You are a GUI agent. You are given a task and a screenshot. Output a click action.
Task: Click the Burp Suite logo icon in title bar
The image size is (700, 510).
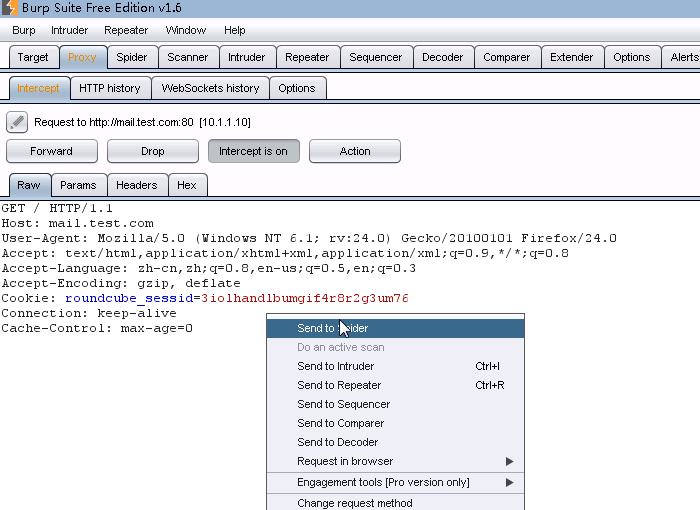[x=9, y=8]
